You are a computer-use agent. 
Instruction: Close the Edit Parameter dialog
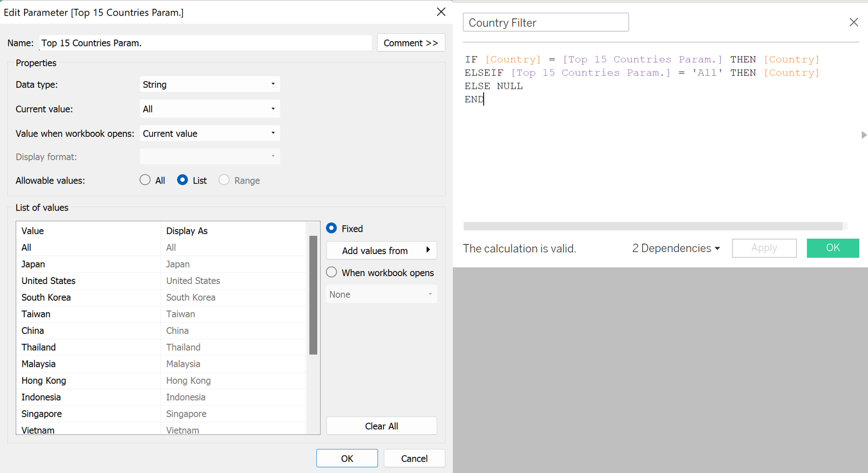click(441, 12)
